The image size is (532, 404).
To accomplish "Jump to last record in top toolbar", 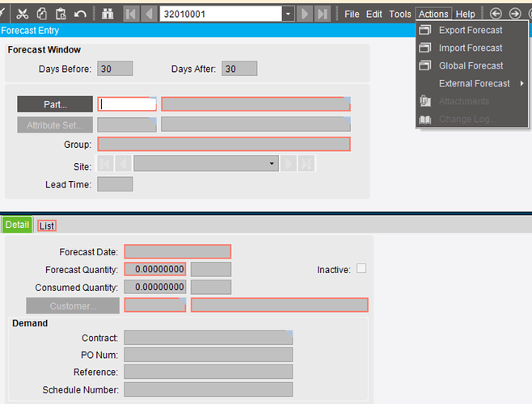I will pyautogui.click(x=323, y=15).
